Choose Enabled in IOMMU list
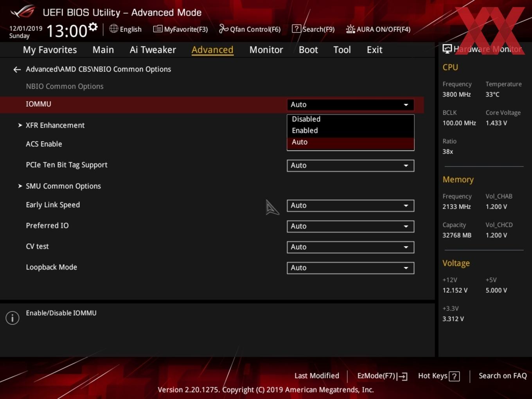 (350, 131)
